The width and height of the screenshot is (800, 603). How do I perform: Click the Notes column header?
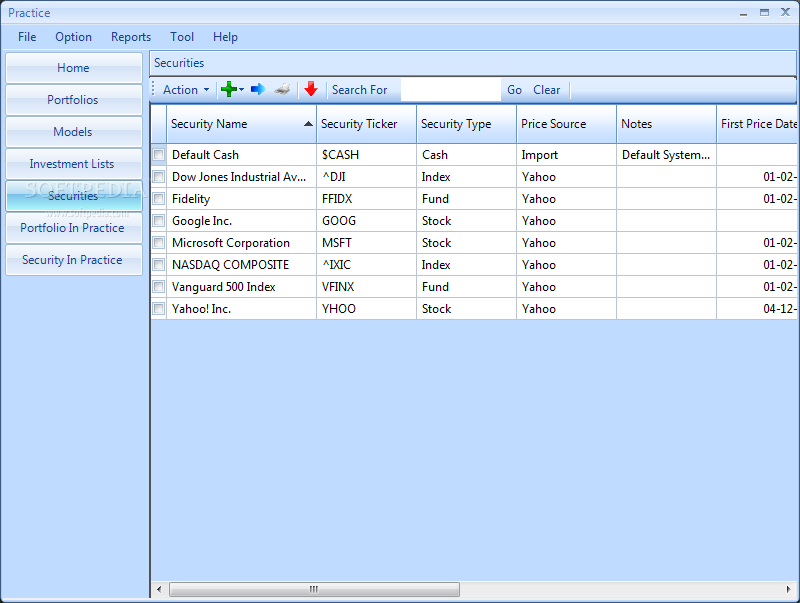click(x=666, y=124)
